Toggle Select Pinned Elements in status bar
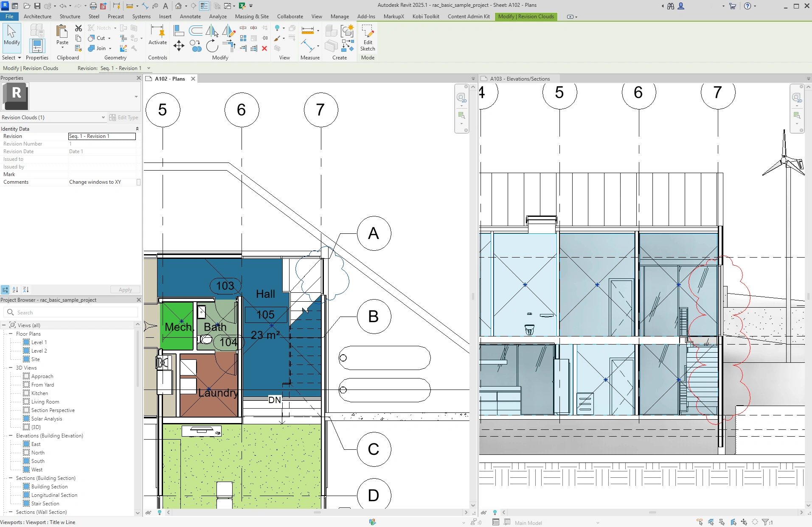812x527 pixels. [x=722, y=522]
